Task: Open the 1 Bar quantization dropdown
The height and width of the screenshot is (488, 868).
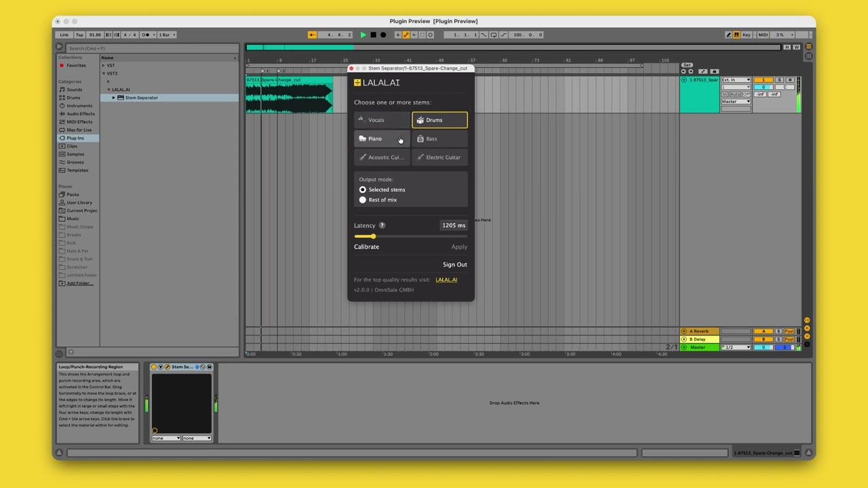Action: pos(167,35)
